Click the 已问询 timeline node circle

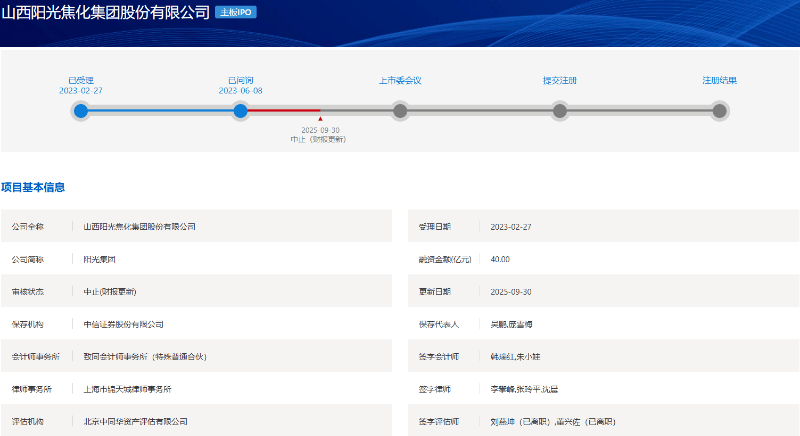point(240,111)
